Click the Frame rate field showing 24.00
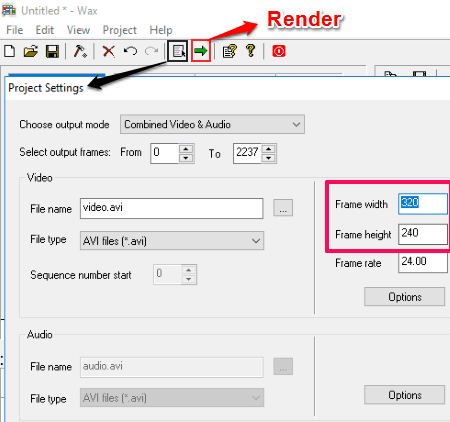The height and width of the screenshot is (422, 450). tap(423, 263)
